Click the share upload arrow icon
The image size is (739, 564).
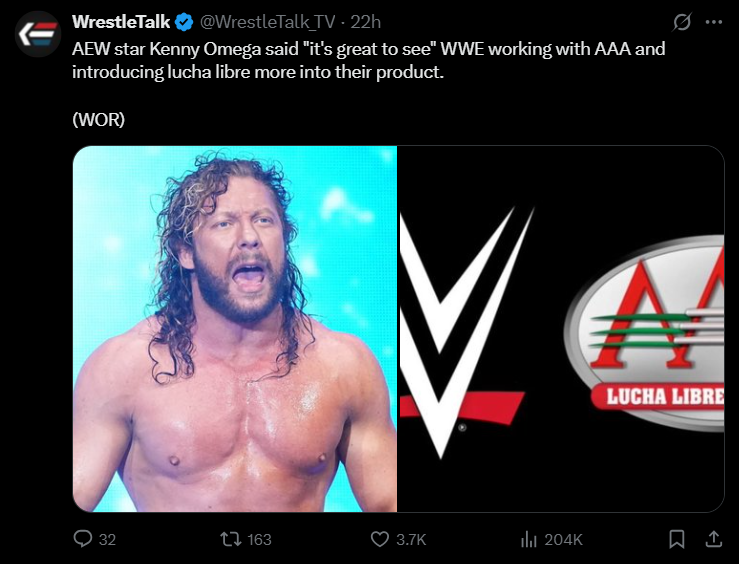[x=713, y=539]
